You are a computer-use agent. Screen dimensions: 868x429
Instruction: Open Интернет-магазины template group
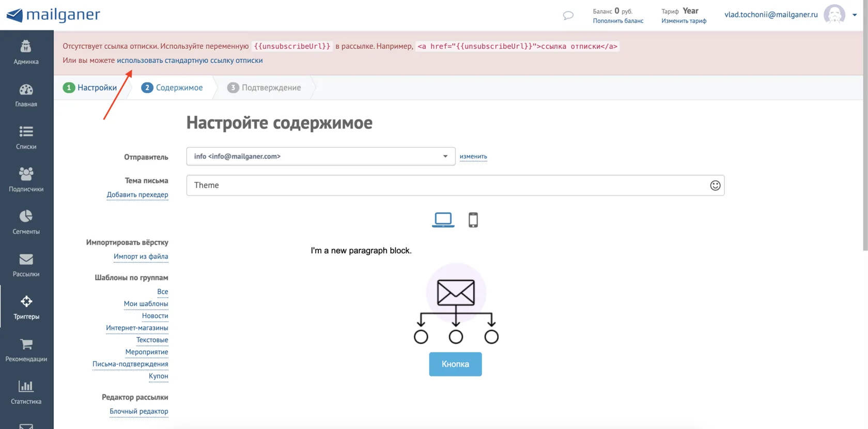click(x=137, y=328)
